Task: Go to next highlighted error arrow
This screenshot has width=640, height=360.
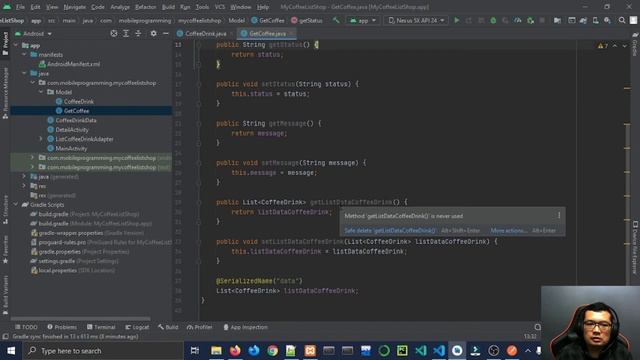Action: click(624, 46)
